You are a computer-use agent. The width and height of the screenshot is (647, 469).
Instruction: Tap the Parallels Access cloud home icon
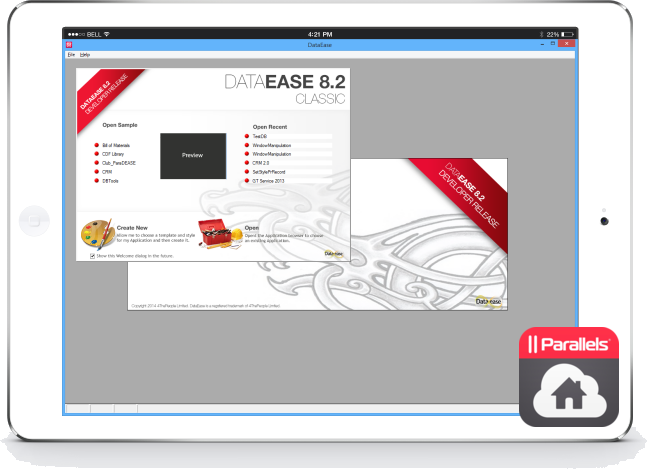tap(569, 377)
